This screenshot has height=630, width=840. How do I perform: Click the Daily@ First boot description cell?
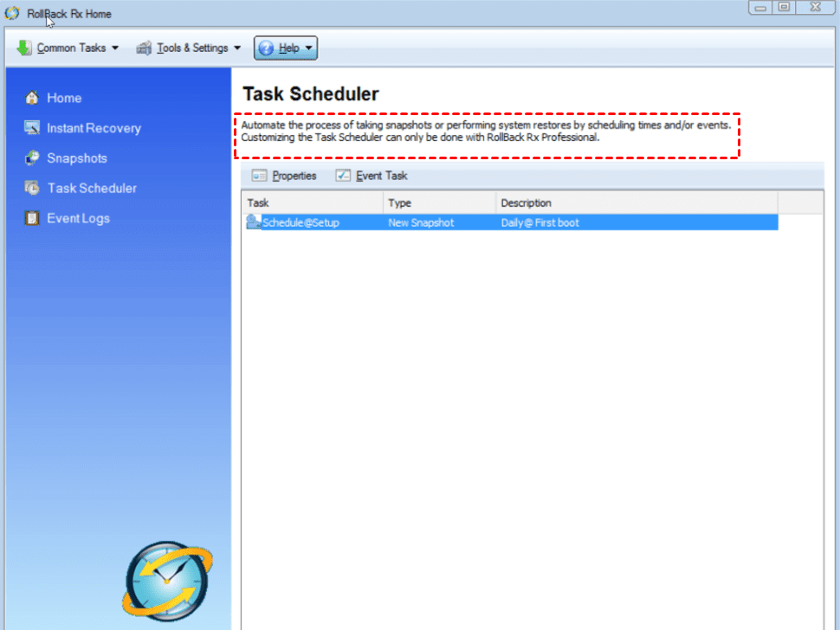pos(540,222)
